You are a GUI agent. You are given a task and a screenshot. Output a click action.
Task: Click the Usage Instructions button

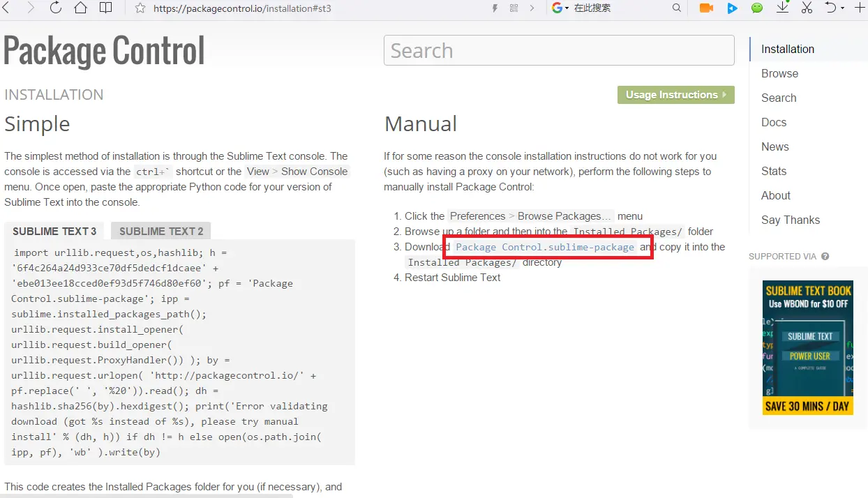click(x=675, y=95)
